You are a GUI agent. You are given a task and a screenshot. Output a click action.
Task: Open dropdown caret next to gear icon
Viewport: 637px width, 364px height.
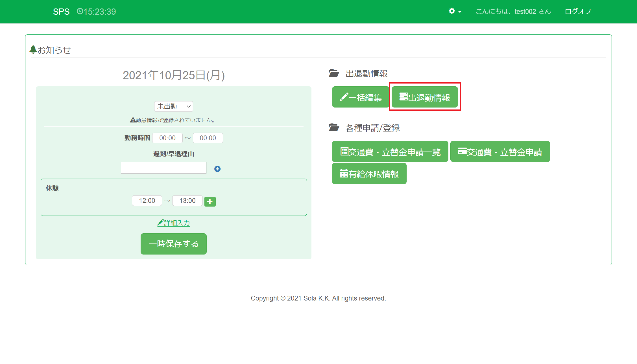[x=460, y=12]
